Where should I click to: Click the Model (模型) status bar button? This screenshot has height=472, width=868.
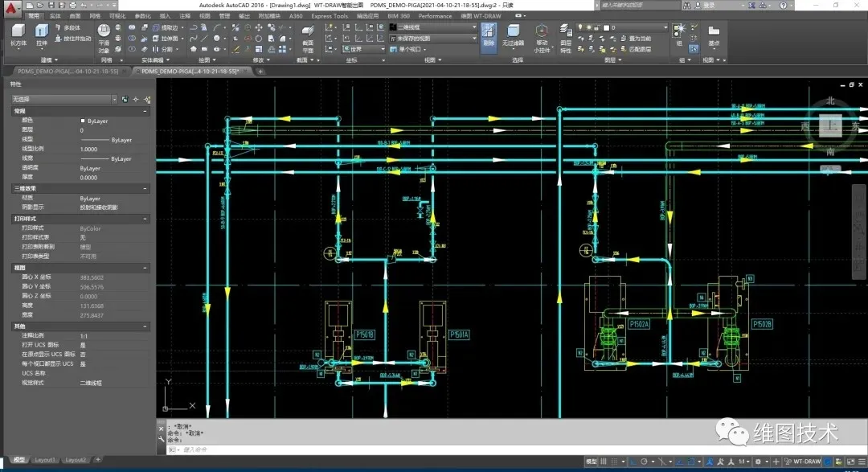(592, 462)
